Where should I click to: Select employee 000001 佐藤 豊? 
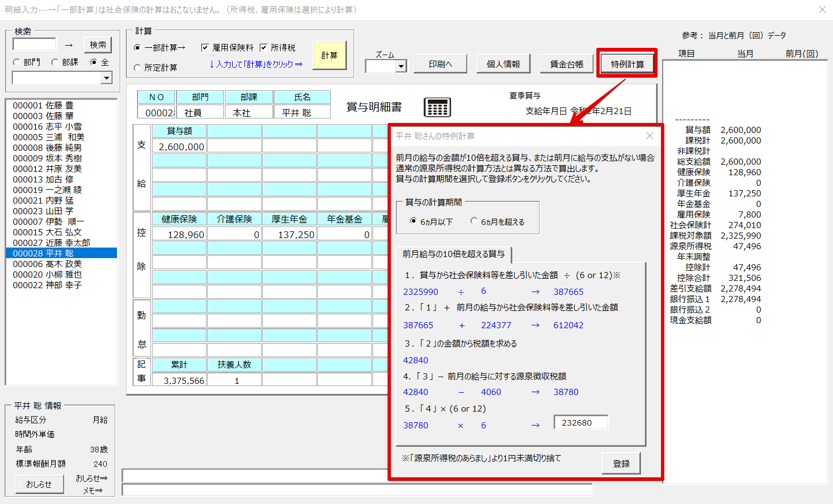point(61,106)
